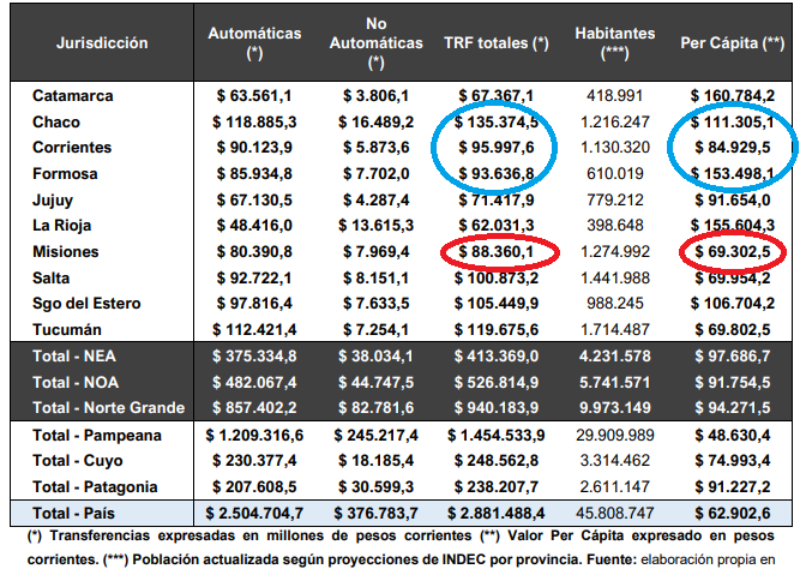Click the Catamarca row label
Screen dimensions: 800x575
(72, 96)
